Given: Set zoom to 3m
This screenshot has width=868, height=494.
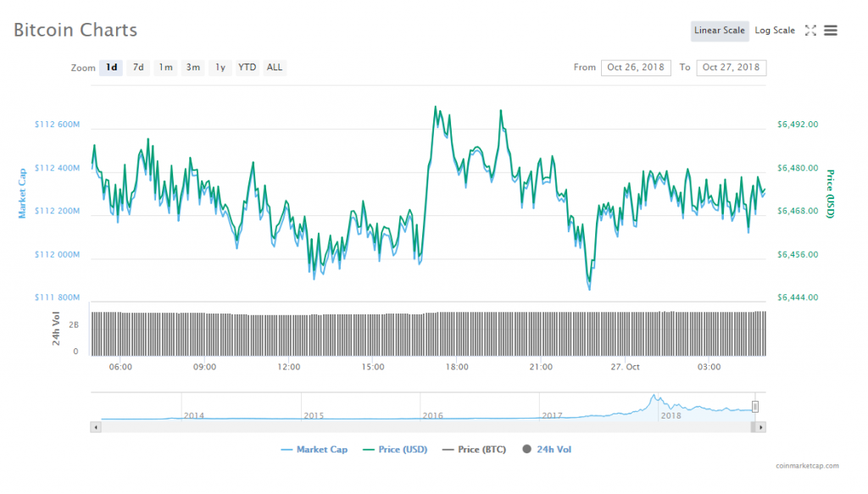Looking at the screenshot, I should pyautogui.click(x=192, y=68).
